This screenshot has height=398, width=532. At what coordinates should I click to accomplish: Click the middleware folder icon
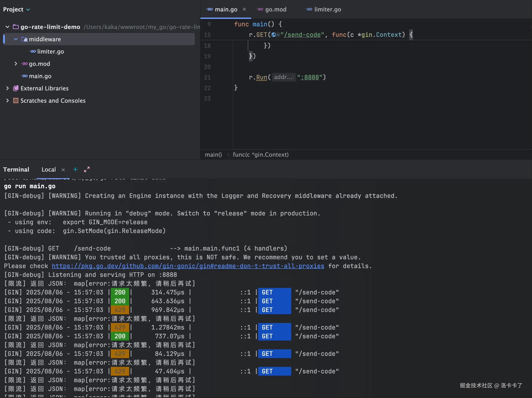24,39
